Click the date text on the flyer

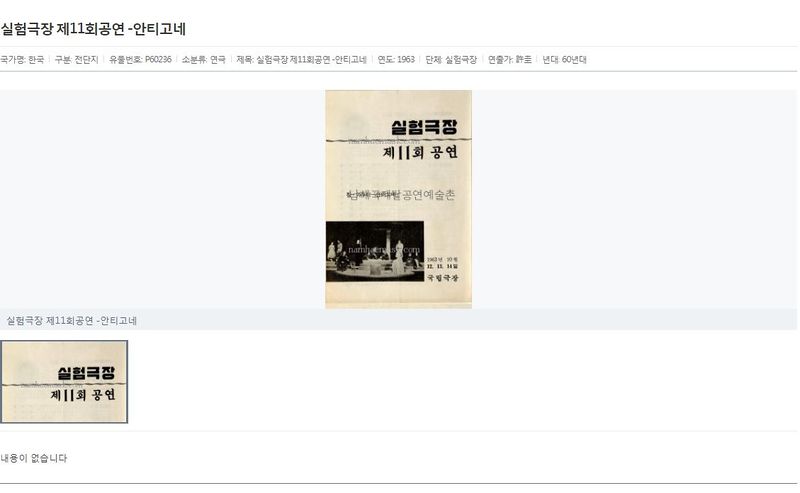pos(442,263)
